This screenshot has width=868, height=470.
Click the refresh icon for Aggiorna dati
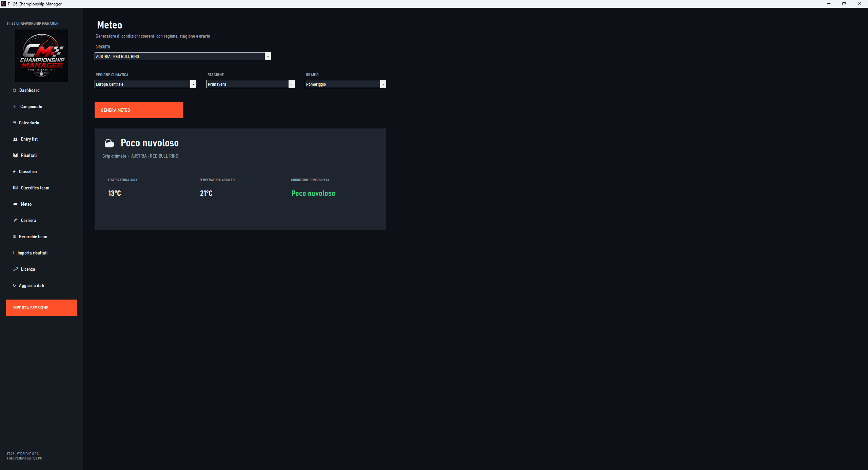pyautogui.click(x=14, y=285)
